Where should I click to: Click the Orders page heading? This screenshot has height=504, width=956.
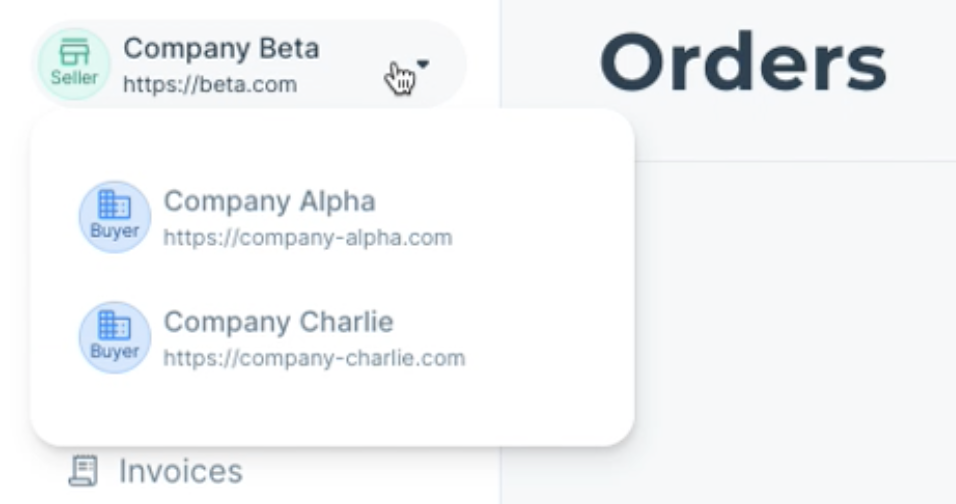[744, 63]
